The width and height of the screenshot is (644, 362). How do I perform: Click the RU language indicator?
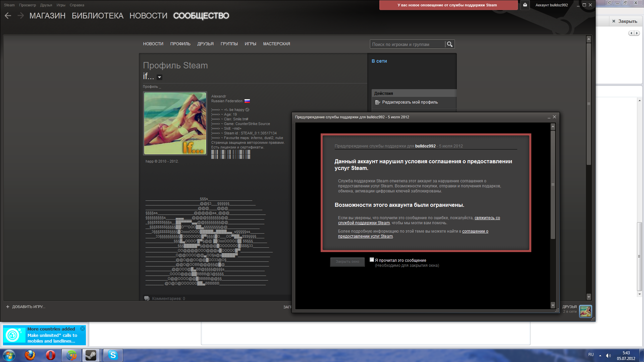pos(591,355)
